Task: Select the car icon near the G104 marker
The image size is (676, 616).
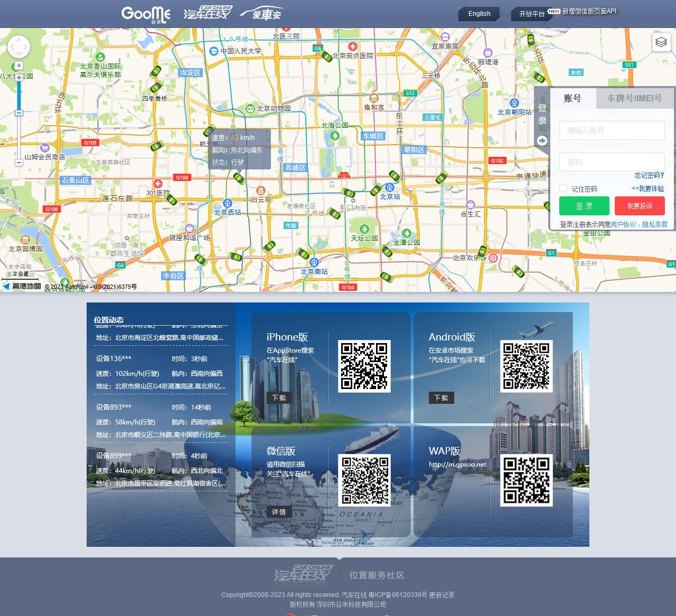Action: tap(387, 277)
